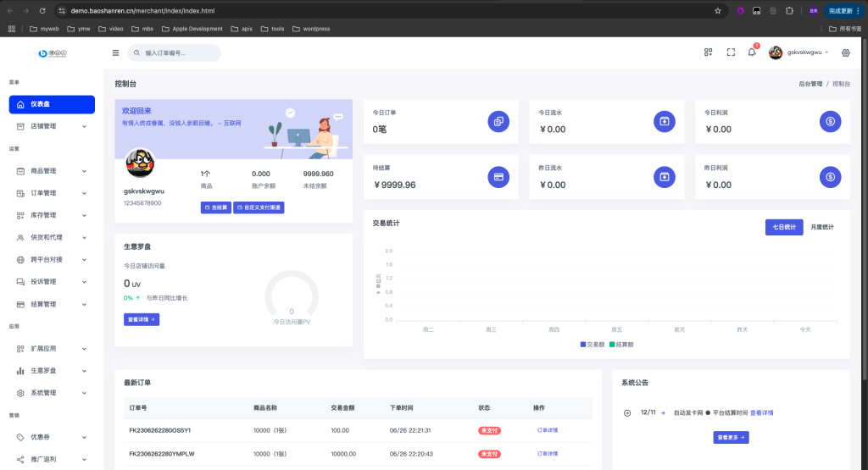Click the 投诉管理 chat icon in sidebar
The width and height of the screenshot is (868, 470).
[x=20, y=282]
